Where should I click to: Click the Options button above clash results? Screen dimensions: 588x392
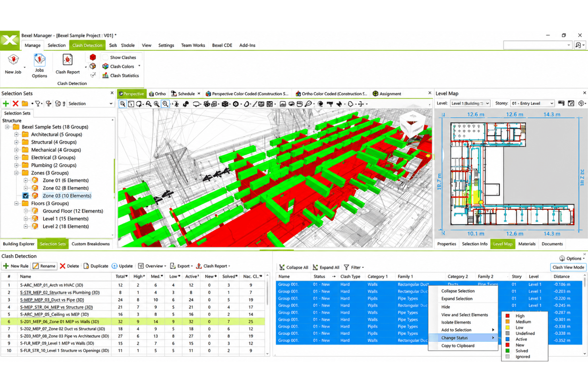572,259
